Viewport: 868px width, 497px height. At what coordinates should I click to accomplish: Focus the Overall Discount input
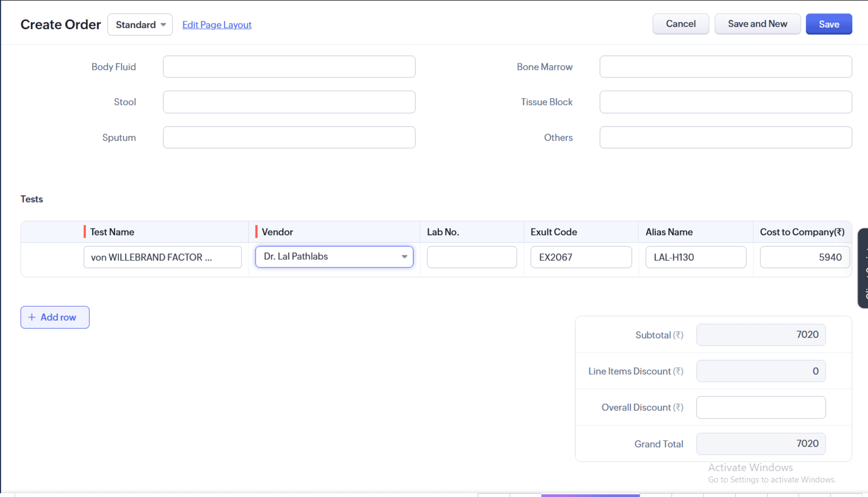pyautogui.click(x=760, y=407)
